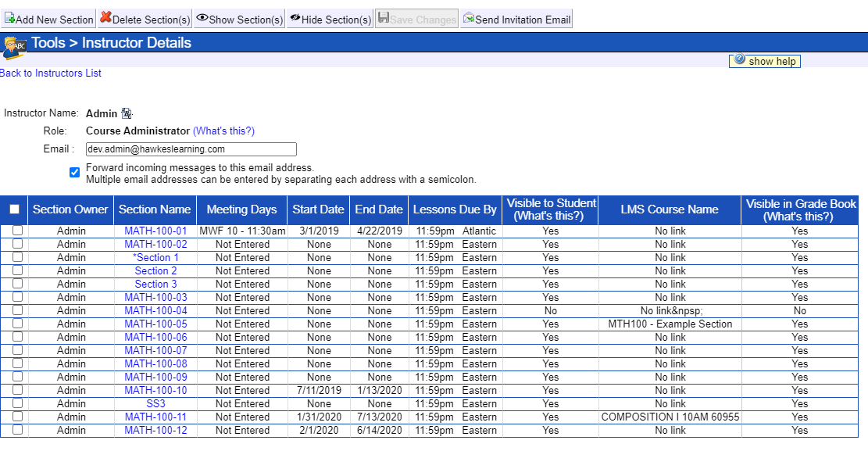
Task: Click the Visible to Student column header
Action: [x=551, y=209]
